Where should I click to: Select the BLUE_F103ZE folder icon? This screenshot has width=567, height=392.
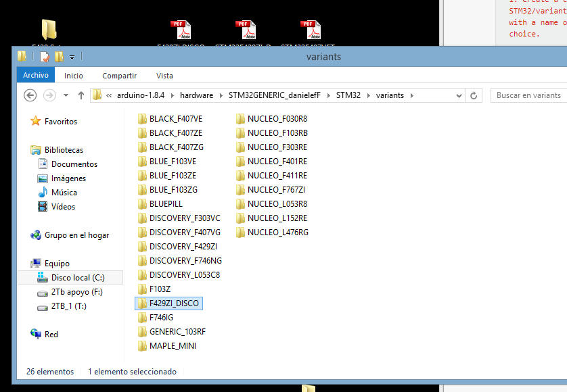(x=142, y=176)
